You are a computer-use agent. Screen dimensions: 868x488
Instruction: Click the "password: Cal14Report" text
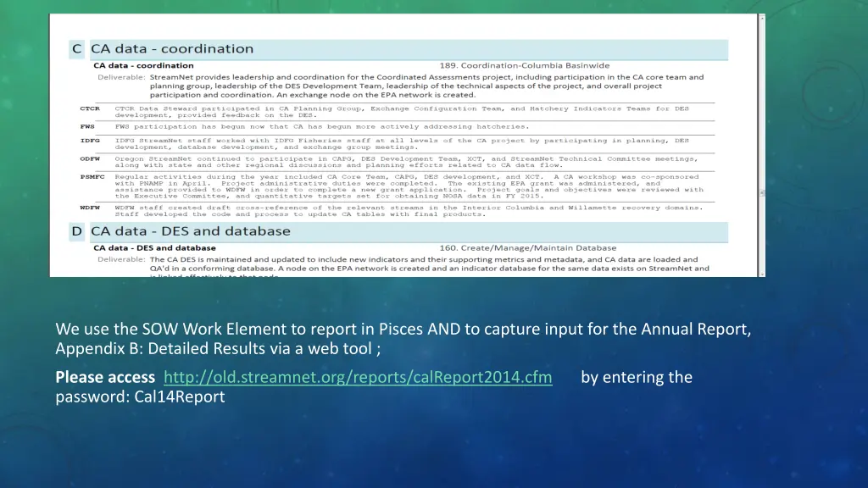point(140,396)
